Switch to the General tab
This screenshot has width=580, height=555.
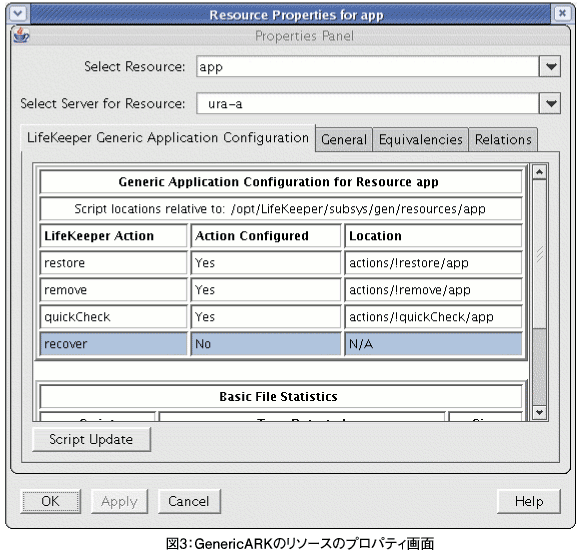(344, 139)
